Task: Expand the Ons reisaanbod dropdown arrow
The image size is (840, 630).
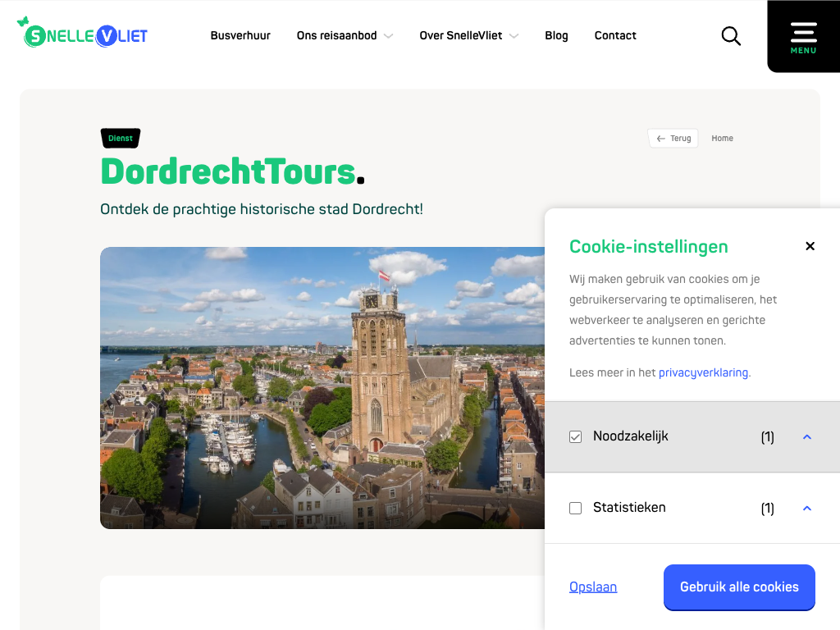Action: (389, 36)
